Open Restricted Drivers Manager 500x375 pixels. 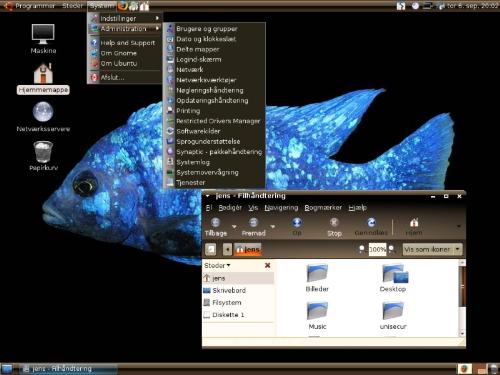pos(214,121)
